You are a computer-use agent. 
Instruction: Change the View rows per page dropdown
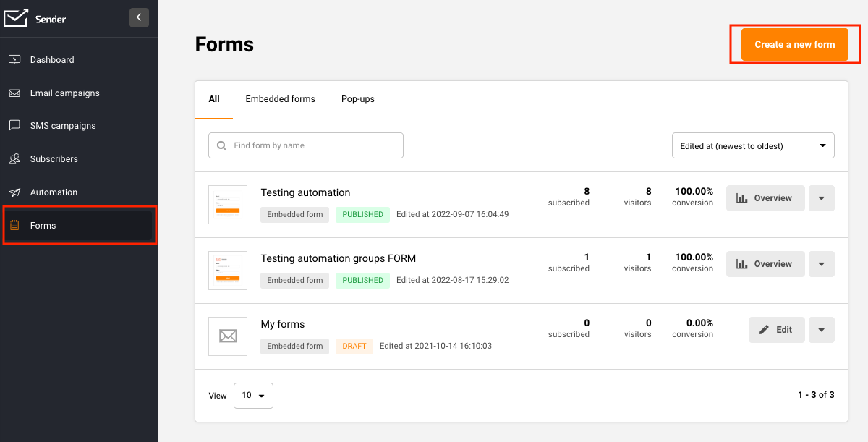pos(253,396)
